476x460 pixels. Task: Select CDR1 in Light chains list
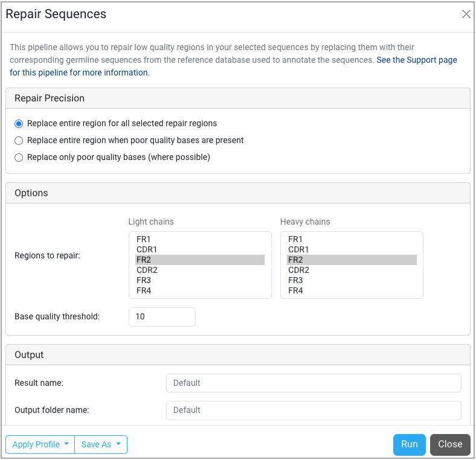click(x=147, y=250)
